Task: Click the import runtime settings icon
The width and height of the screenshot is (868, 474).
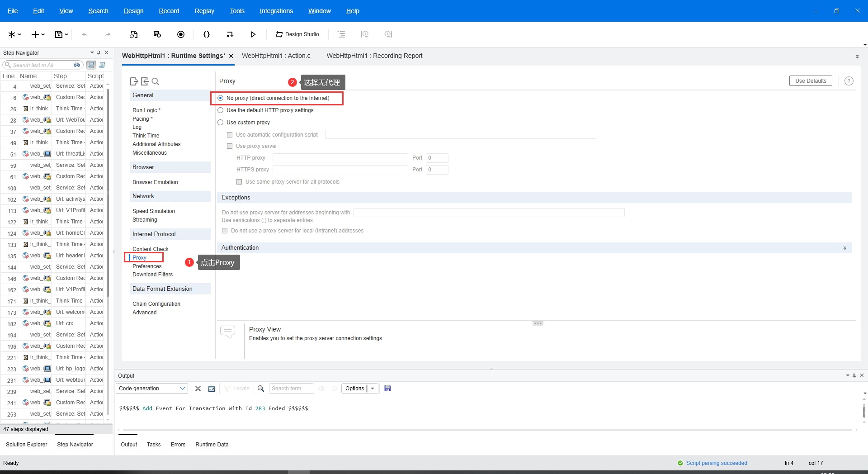Action: [x=145, y=81]
